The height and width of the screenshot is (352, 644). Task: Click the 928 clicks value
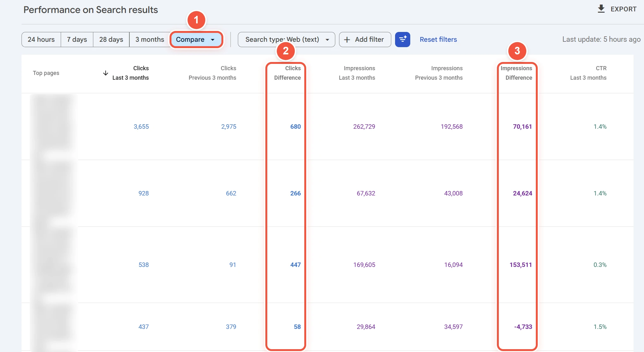144,193
